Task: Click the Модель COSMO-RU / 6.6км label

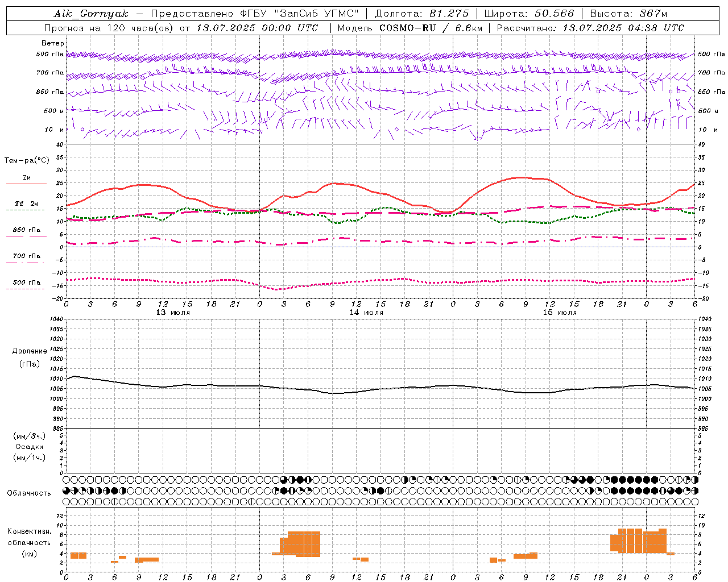Action: click(410, 28)
